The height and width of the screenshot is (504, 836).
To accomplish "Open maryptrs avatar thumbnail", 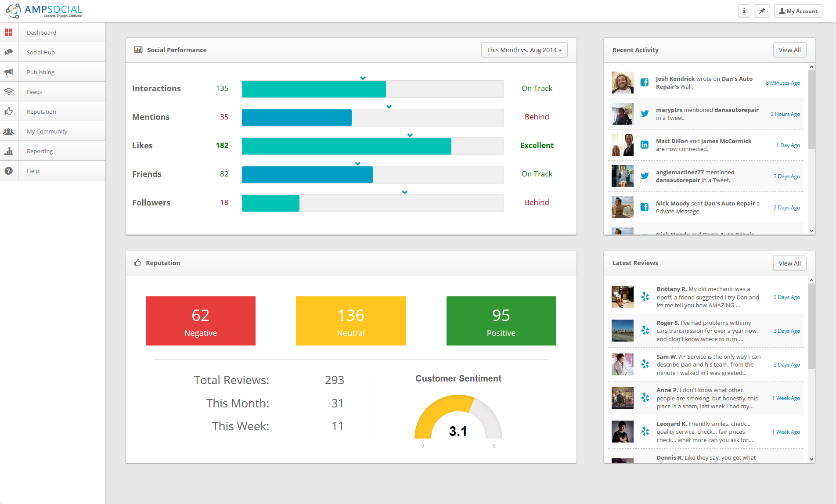I will tap(623, 114).
